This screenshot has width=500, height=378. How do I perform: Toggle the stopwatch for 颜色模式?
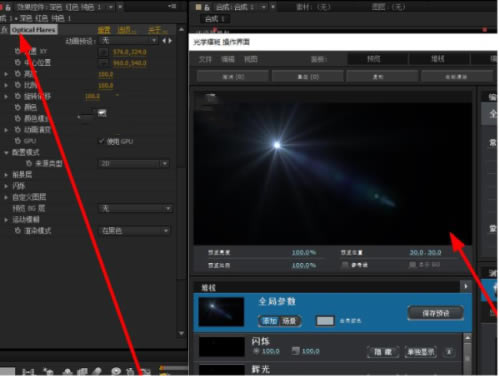[18, 118]
